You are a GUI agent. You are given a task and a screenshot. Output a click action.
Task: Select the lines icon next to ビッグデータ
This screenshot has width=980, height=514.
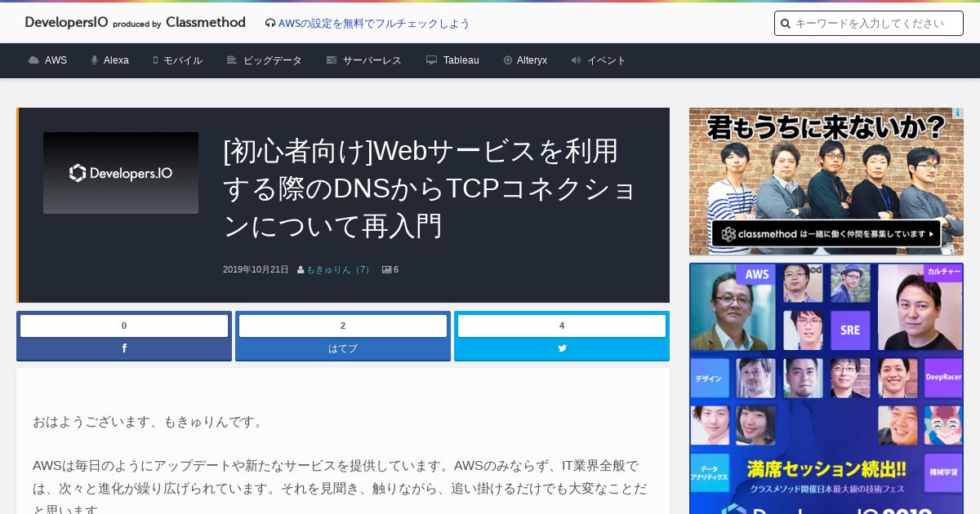click(x=232, y=60)
